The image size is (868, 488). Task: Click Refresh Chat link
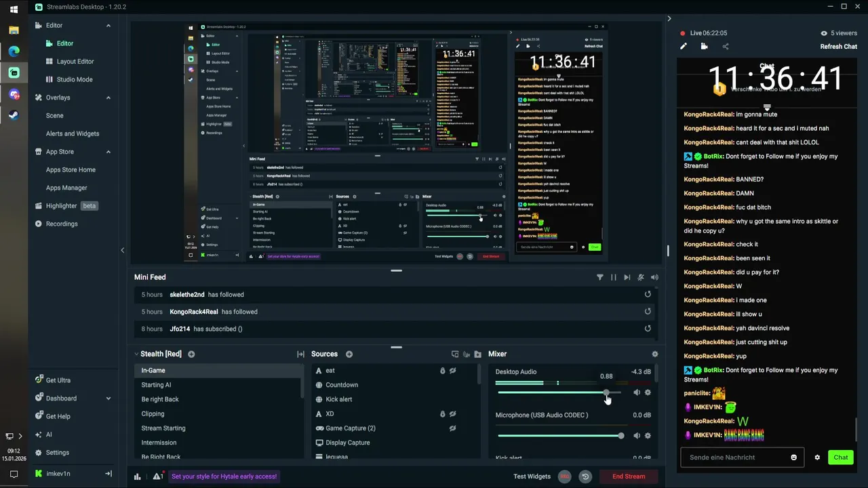[839, 46]
